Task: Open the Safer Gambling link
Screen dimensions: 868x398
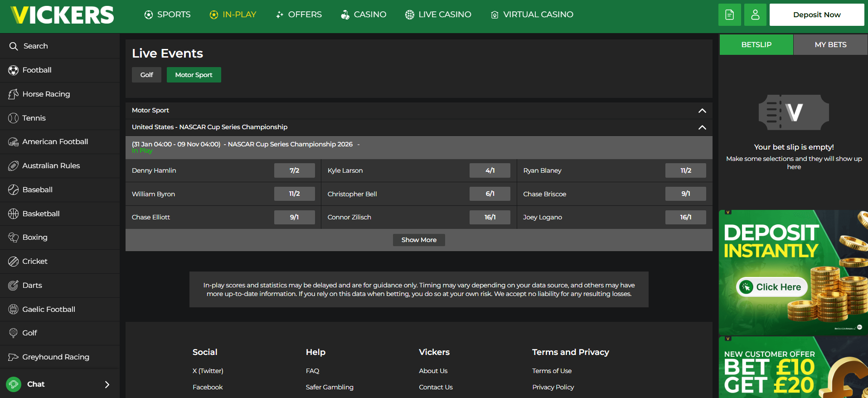Action: point(330,387)
